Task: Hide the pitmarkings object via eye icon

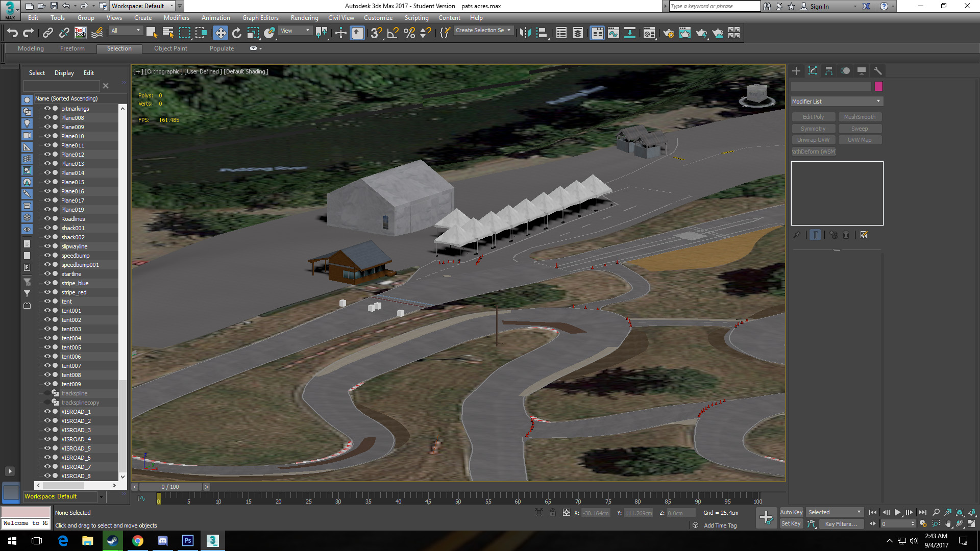Action: coord(47,109)
